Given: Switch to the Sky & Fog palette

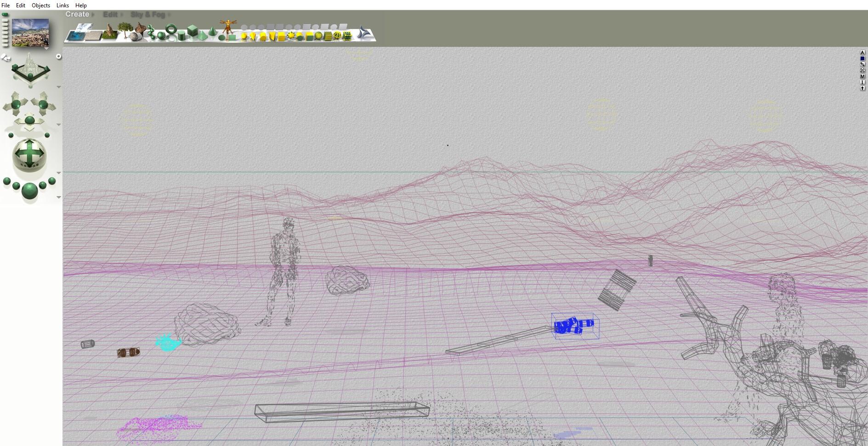Looking at the screenshot, I should (x=148, y=15).
